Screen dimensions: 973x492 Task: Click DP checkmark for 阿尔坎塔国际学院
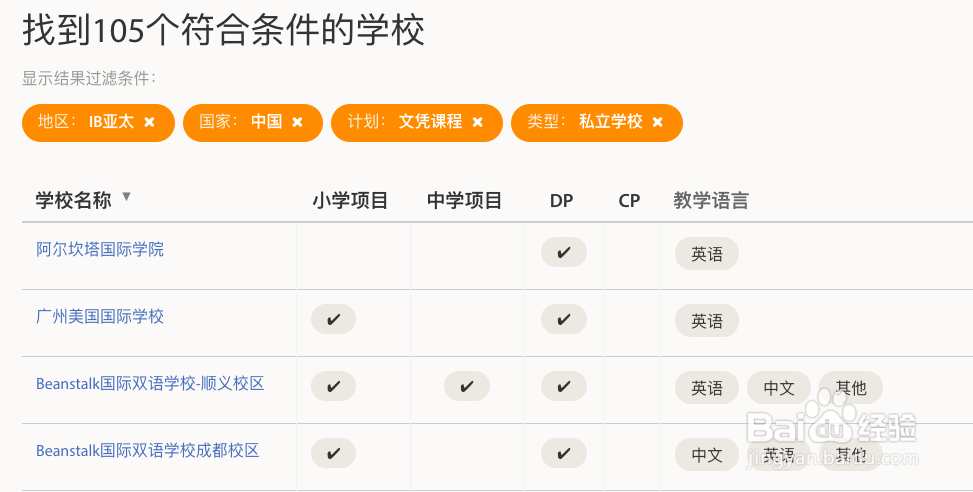[x=563, y=253]
